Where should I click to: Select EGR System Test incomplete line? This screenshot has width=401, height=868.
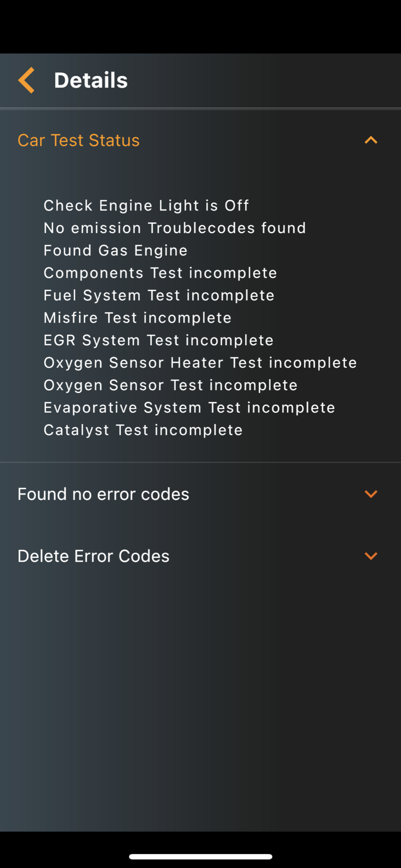click(x=158, y=340)
